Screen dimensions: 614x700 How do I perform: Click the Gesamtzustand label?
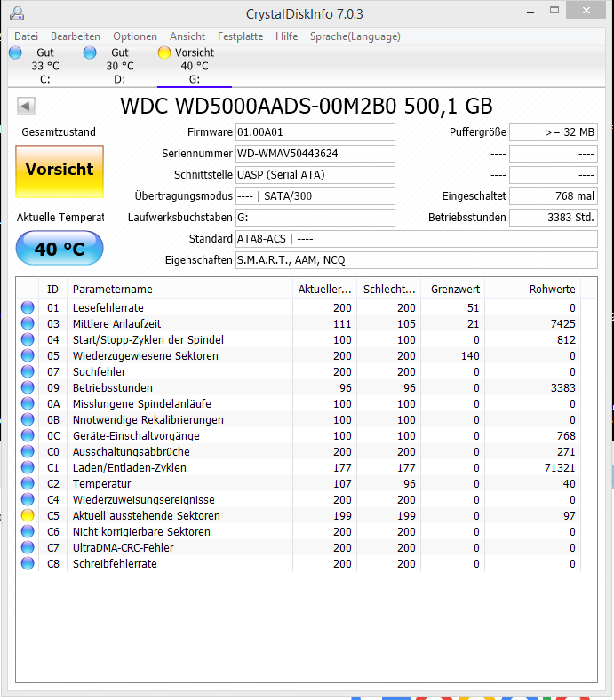coord(59,132)
